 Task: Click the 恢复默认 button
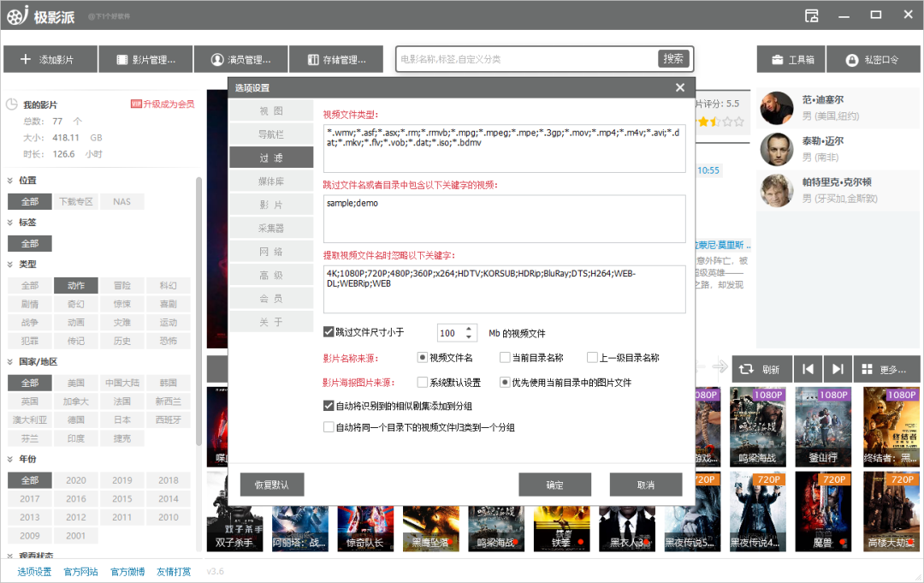pos(272,485)
